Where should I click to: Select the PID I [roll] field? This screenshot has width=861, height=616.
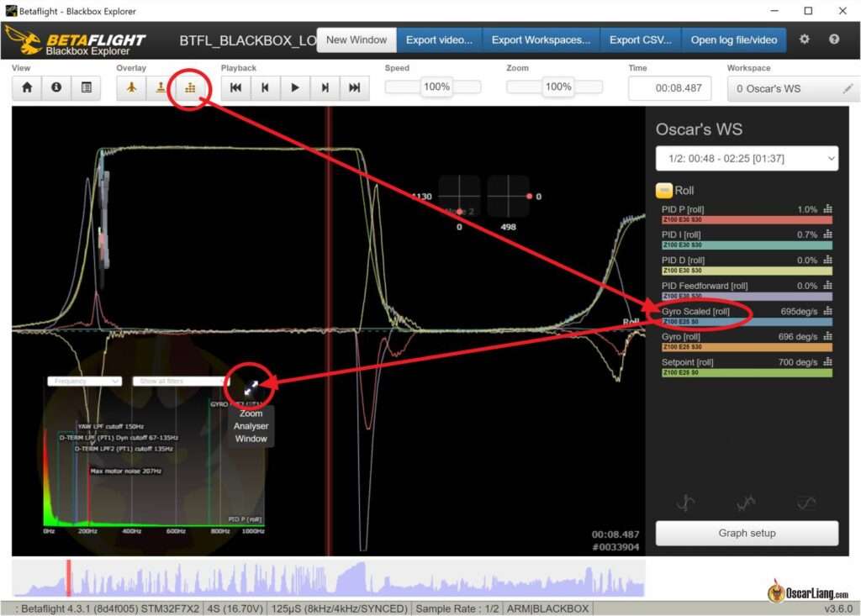click(681, 234)
